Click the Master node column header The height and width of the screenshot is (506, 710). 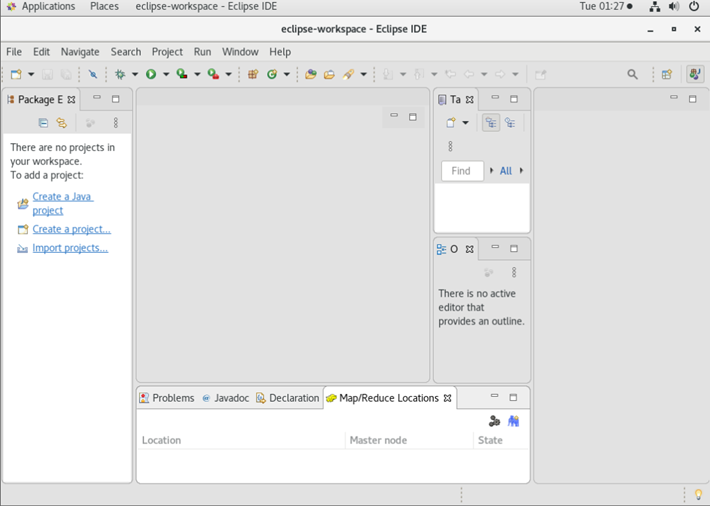pos(409,440)
